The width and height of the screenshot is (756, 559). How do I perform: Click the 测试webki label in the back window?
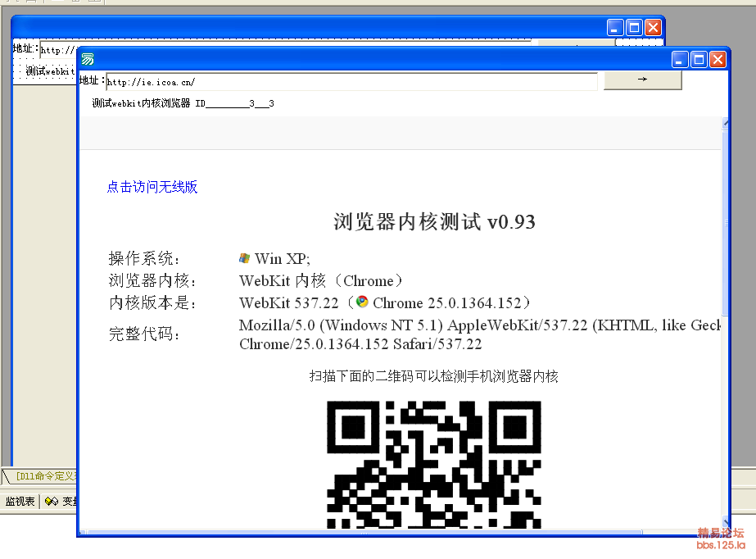point(50,71)
